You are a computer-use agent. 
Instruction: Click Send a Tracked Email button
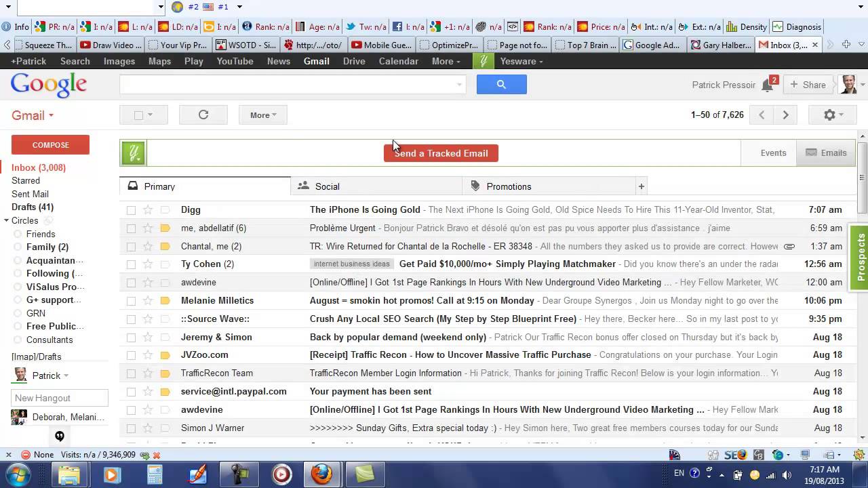tap(441, 153)
